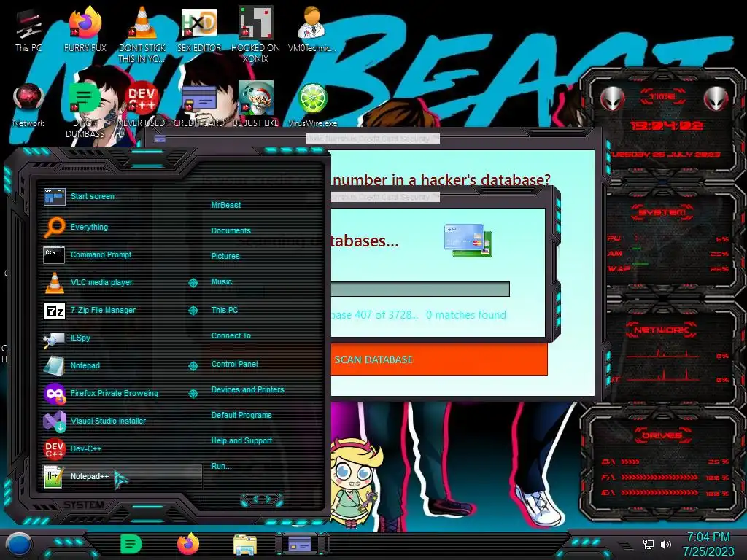Expand Notepad jump list arrow

tap(193, 366)
